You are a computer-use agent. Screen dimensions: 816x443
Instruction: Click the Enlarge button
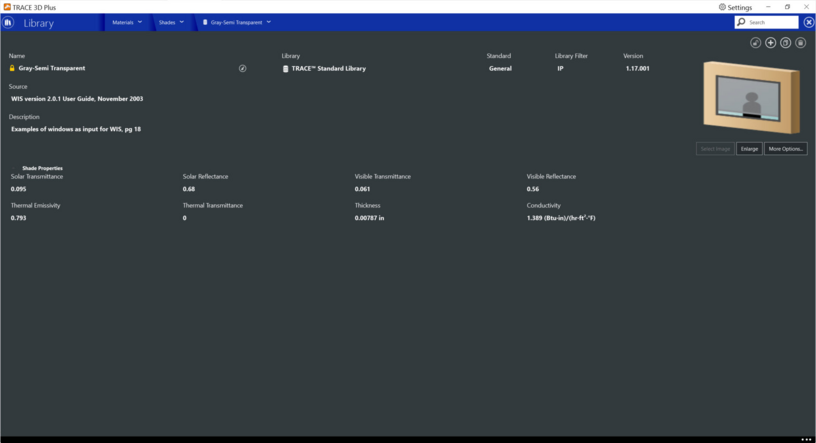[x=749, y=149]
